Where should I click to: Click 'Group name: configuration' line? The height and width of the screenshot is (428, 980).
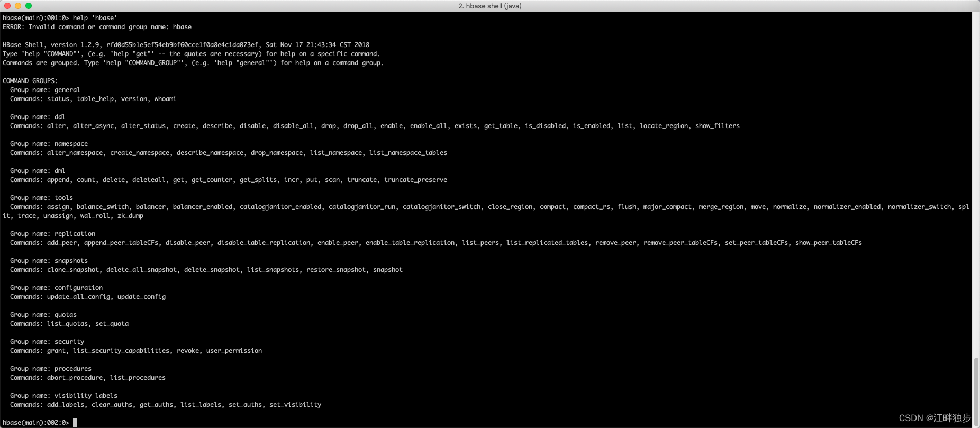coord(56,288)
